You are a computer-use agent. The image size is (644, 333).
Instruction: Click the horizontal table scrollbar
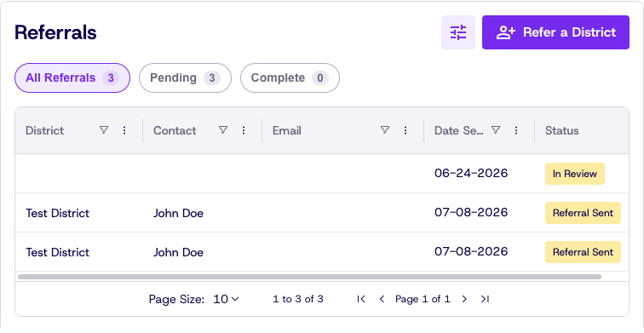[x=310, y=277]
